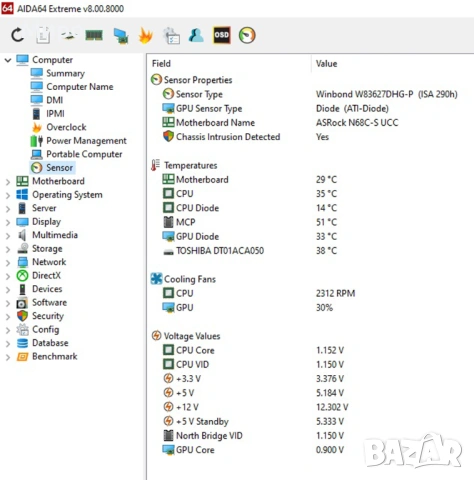This screenshot has height=480, width=474.
Task: Click the Refresh toolbar icon
Action: (17, 35)
